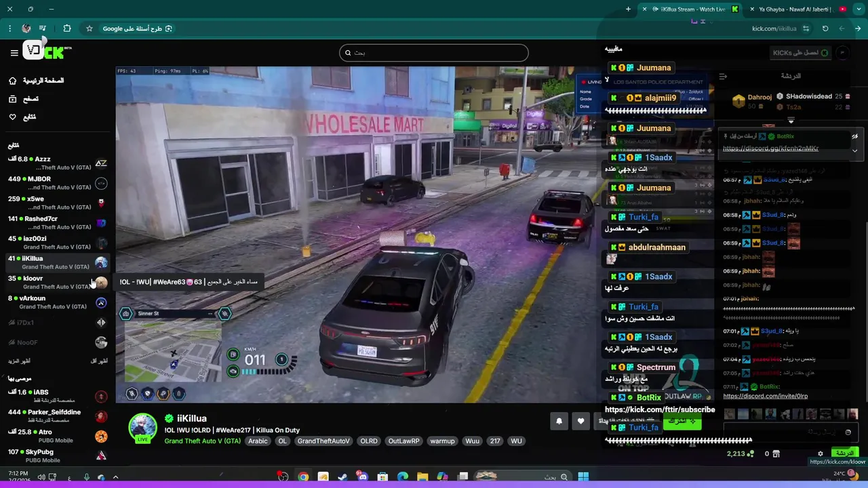Open x5we channel in sidebar
The height and width of the screenshot is (488, 868).
pyautogui.click(x=57, y=203)
